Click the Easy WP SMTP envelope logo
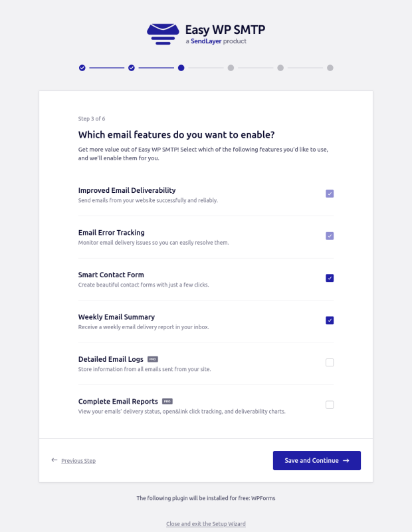 pyautogui.click(x=163, y=34)
